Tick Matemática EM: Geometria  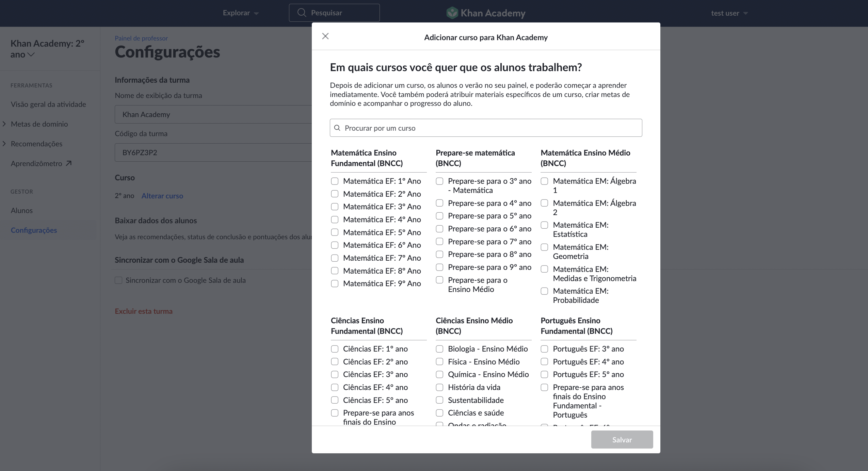point(544,247)
